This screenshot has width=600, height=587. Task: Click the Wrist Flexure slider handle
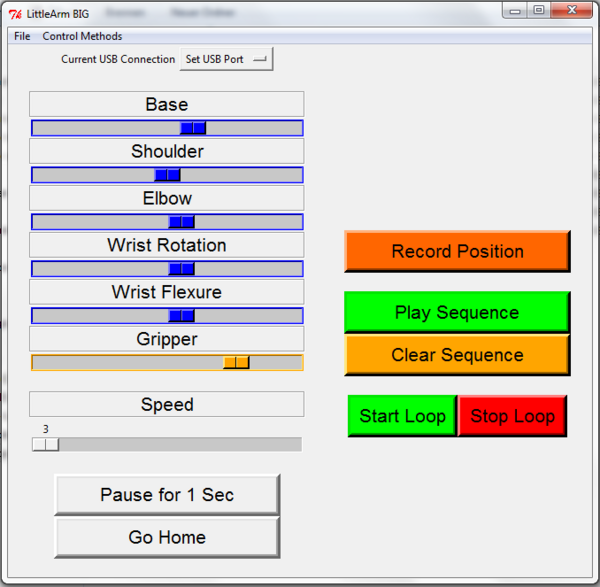click(181, 316)
